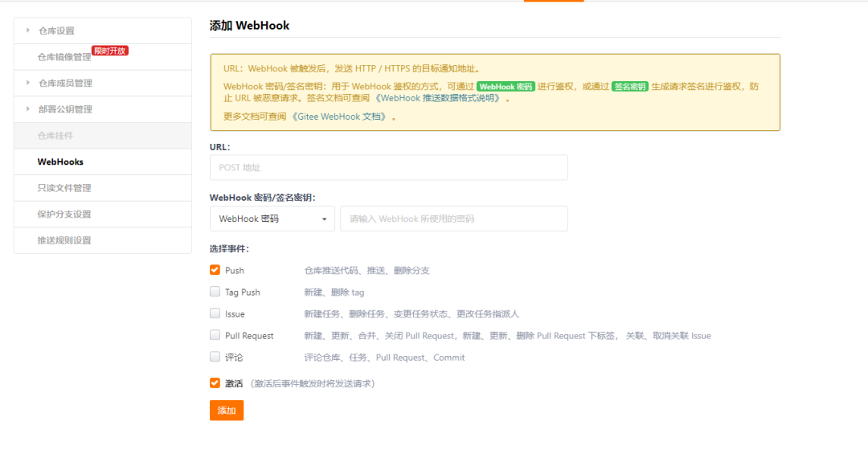Expand the 仓库设置 sidebar section
The width and height of the screenshot is (868, 450).
pyautogui.click(x=102, y=31)
